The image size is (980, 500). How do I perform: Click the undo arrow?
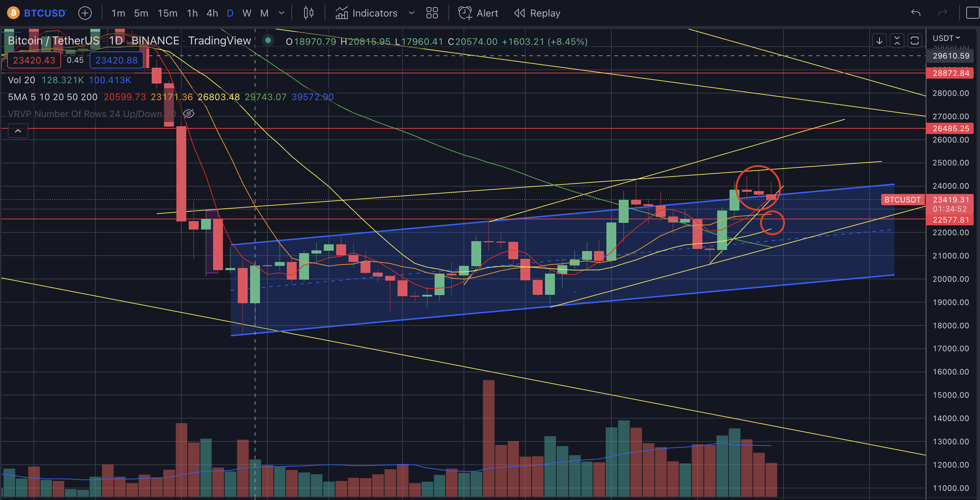point(915,13)
